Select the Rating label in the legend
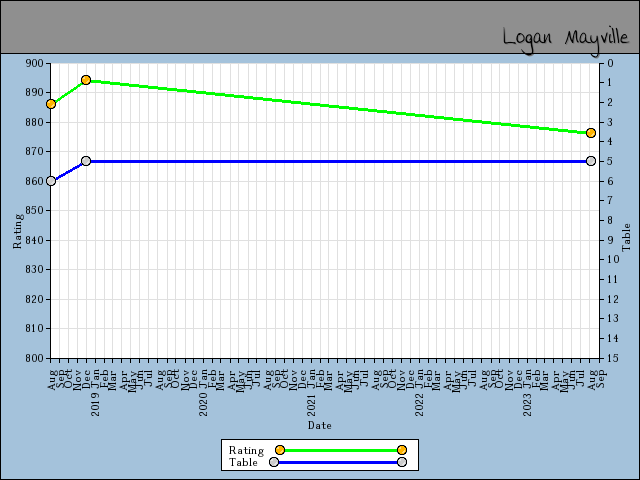640x480 pixels. (x=246, y=450)
